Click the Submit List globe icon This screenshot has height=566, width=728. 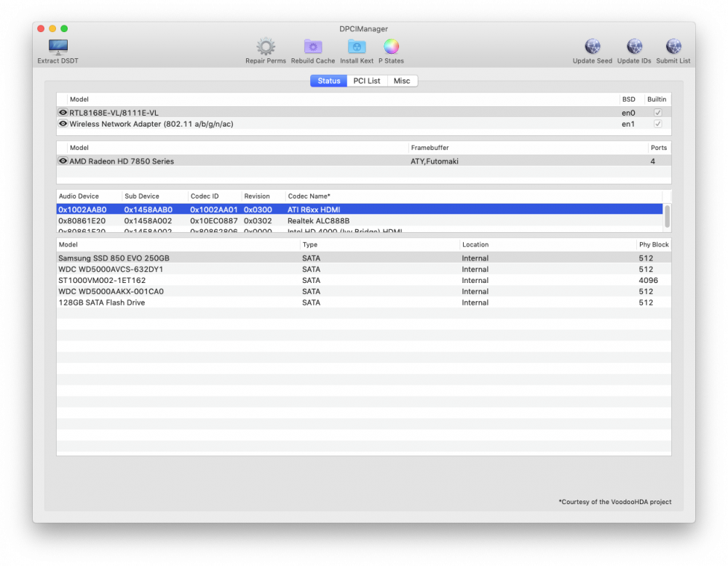coord(673,47)
